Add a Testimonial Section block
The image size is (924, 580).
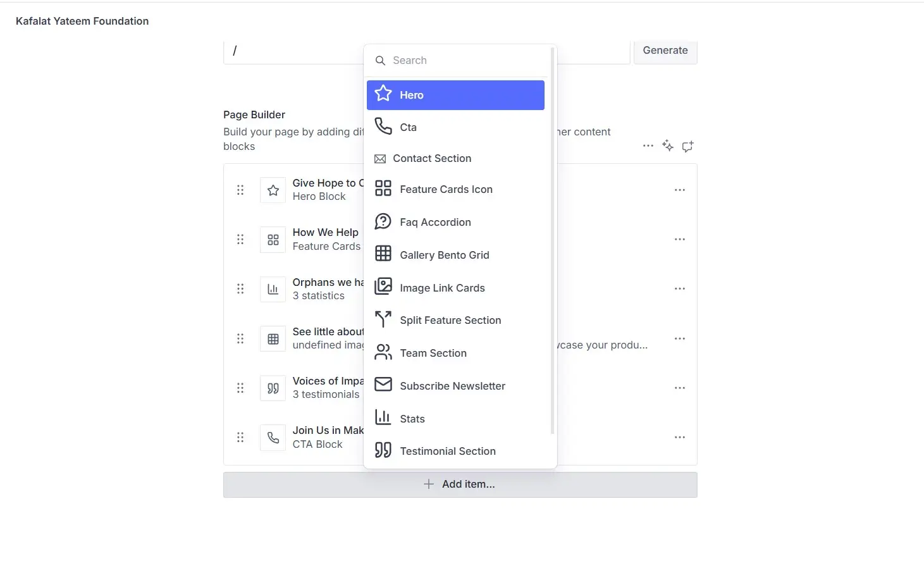coord(447,451)
